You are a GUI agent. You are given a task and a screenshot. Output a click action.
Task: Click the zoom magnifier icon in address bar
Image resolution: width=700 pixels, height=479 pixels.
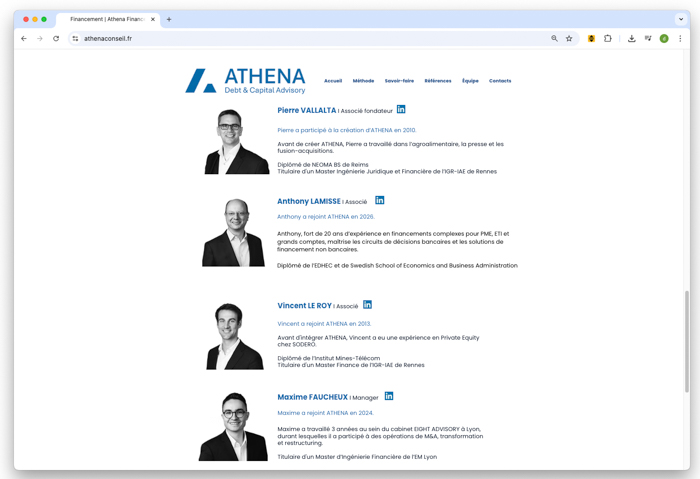(554, 38)
